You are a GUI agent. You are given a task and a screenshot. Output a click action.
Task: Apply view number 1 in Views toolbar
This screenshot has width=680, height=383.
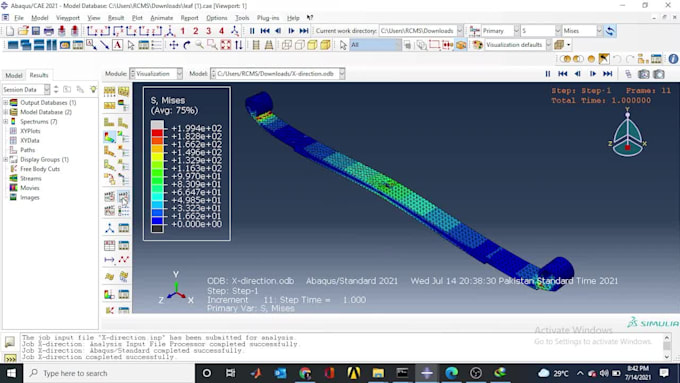click(x=183, y=31)
